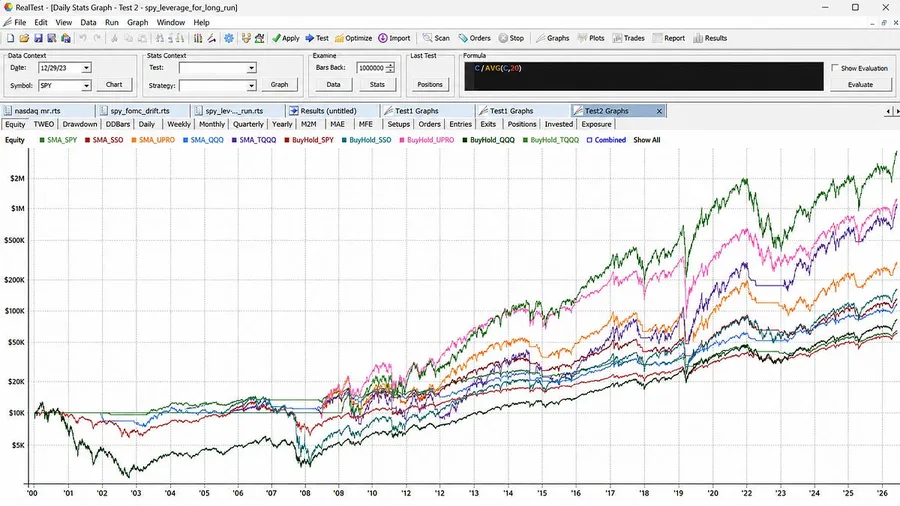Click the Optimize toolbar button
Viewport: 900px width, 506px height.
click(353, 38)
